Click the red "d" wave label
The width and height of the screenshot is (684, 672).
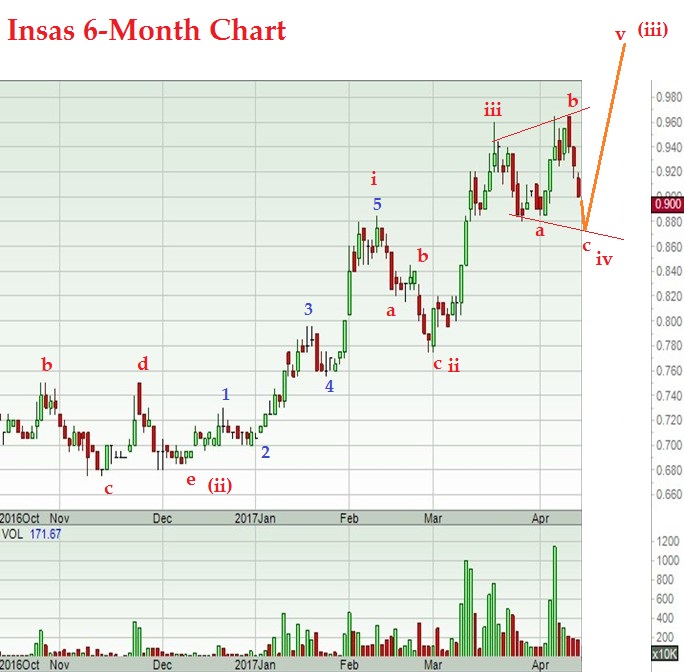pyautogui.click(x=143, y=363)
